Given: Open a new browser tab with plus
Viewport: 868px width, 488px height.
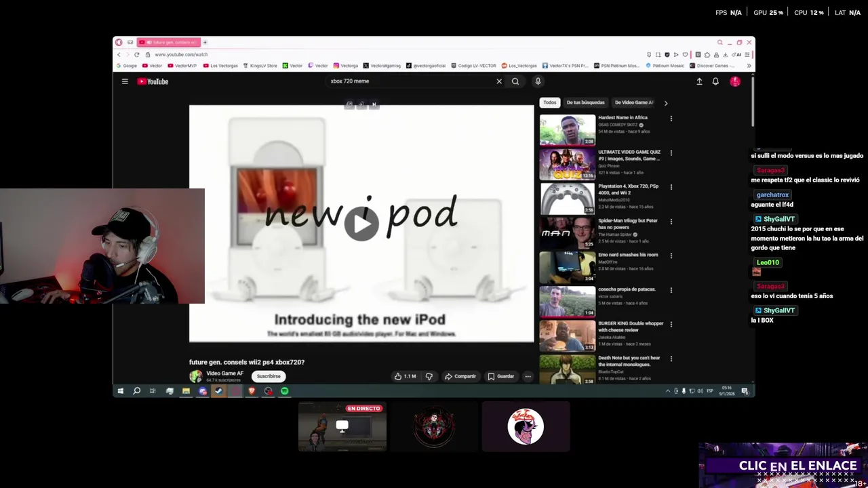Looking at the screenshot, I should [x=205, y=43].
